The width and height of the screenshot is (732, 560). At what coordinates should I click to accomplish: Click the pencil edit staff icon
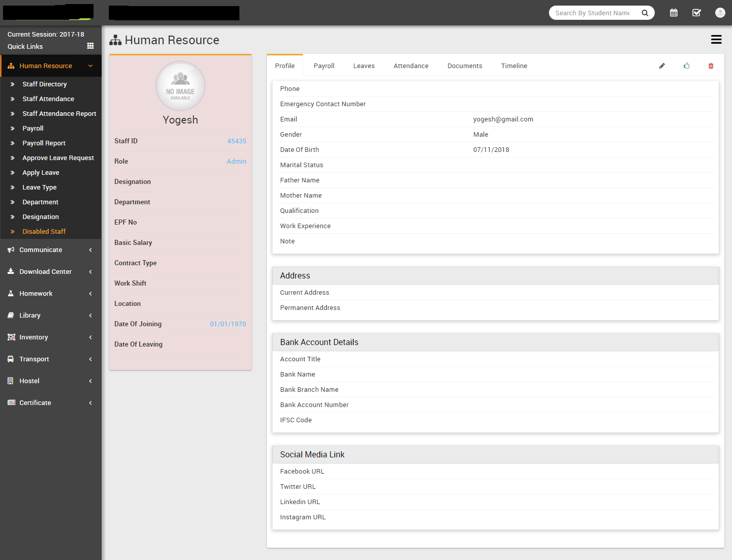(662, 66)
